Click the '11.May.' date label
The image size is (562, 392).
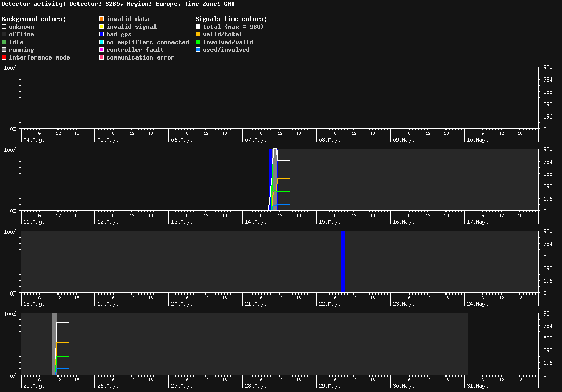point(34,222)
